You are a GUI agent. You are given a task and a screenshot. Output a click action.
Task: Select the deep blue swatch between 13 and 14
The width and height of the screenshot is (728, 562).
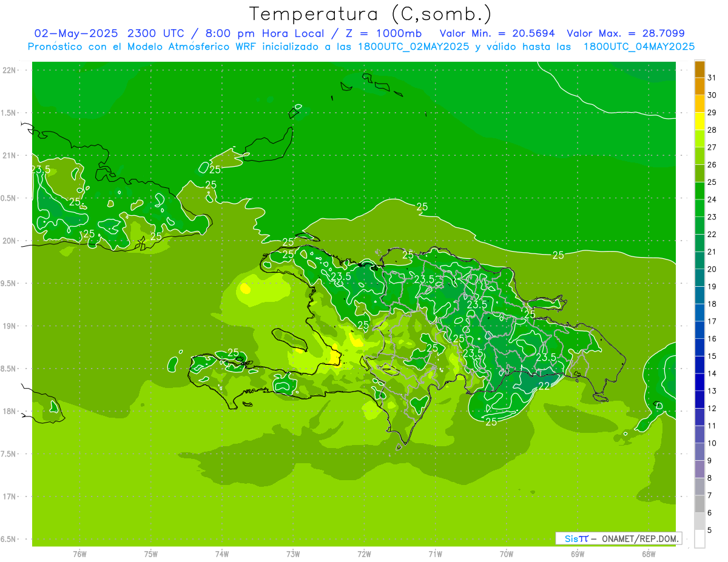click(x=699, y=382)
